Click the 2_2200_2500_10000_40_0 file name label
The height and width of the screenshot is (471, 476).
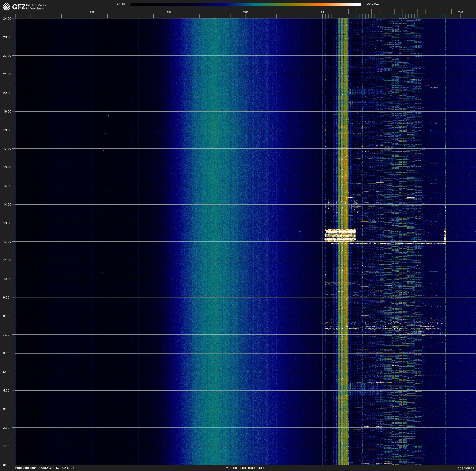tap(245, 468)
